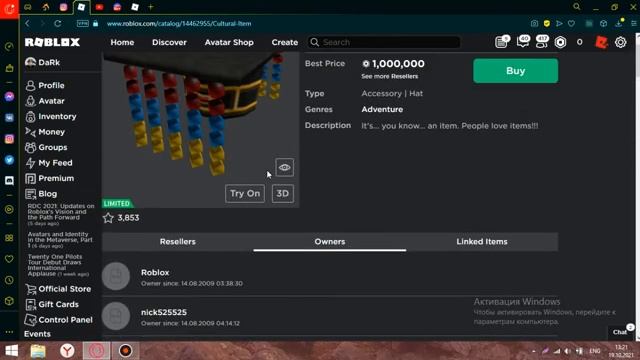Click the Roblox owner avatar thumbnail

coord(116,276)
